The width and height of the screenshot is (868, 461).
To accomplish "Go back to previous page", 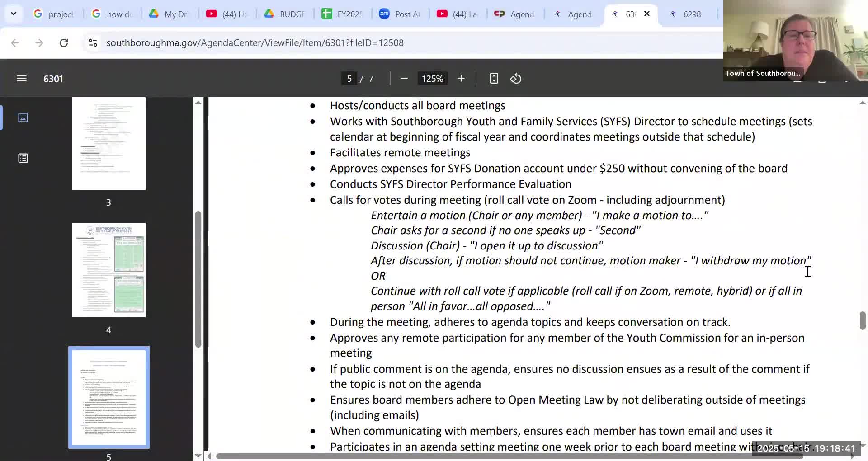I will pos(15,43).
